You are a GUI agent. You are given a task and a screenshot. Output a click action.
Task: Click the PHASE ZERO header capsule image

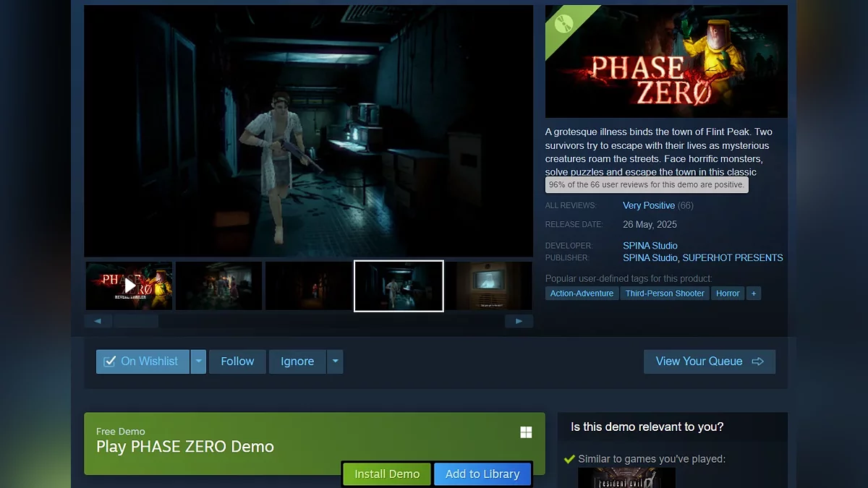point(666,61)
